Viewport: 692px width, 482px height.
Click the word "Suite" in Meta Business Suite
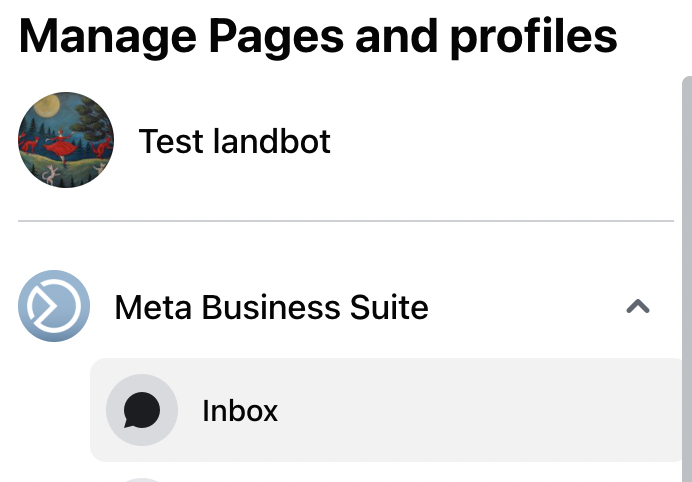[x=389, y=307]
